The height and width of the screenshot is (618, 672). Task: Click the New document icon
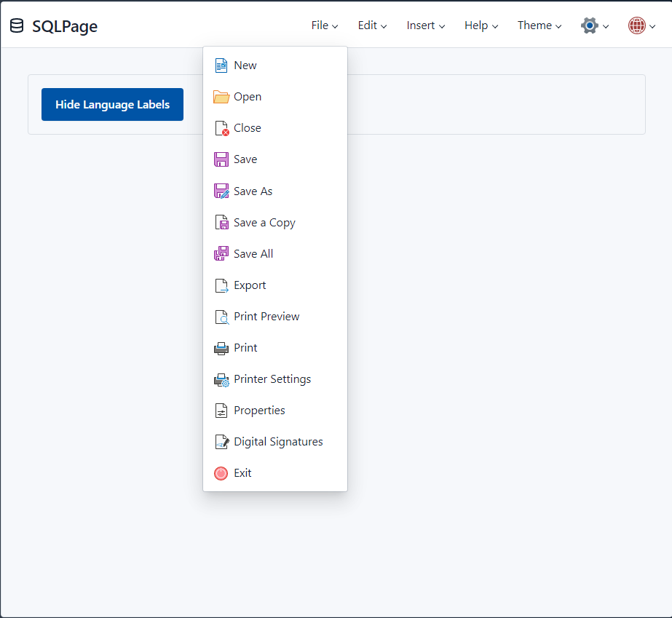pos(221,66)
